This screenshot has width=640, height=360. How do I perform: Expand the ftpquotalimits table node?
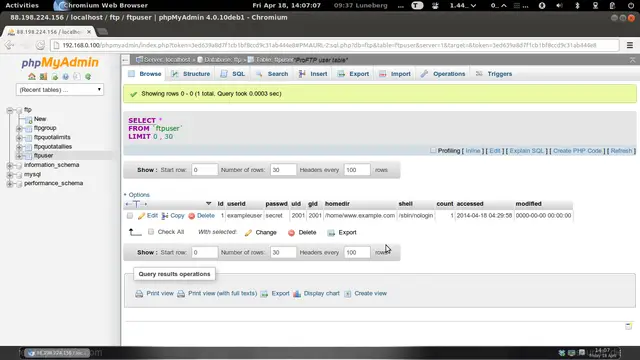pyautogui.click(x=19, y=138)
